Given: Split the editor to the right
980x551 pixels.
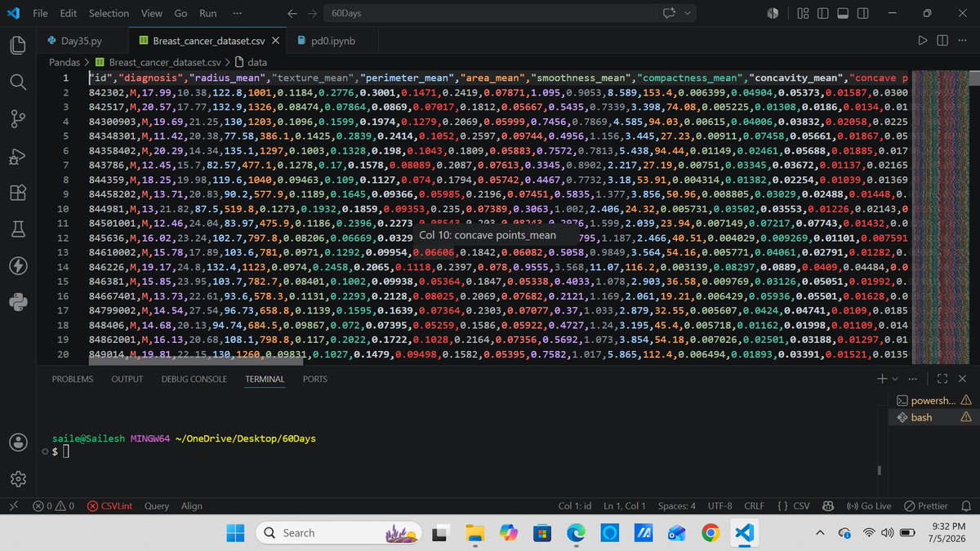Looking at the screenshot, I should 942,40.
